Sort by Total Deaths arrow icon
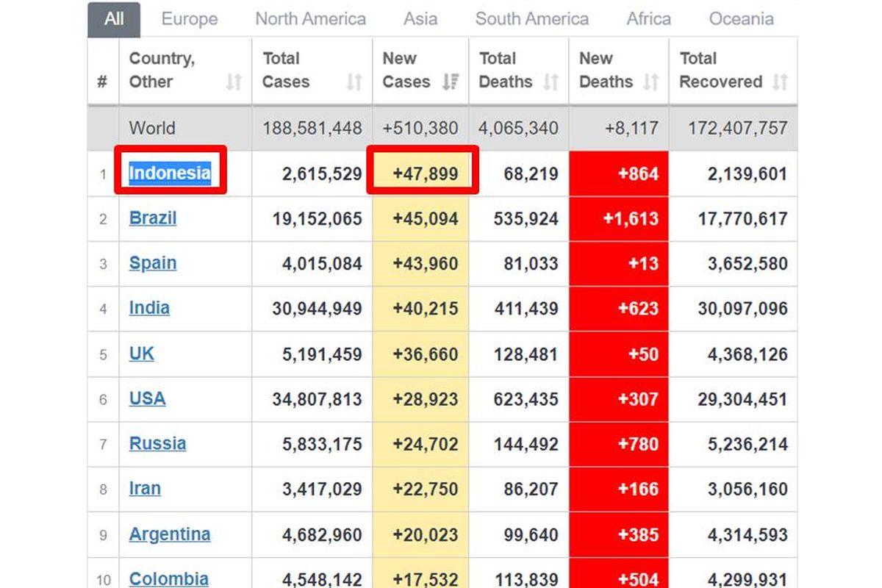 coord(551,82)
